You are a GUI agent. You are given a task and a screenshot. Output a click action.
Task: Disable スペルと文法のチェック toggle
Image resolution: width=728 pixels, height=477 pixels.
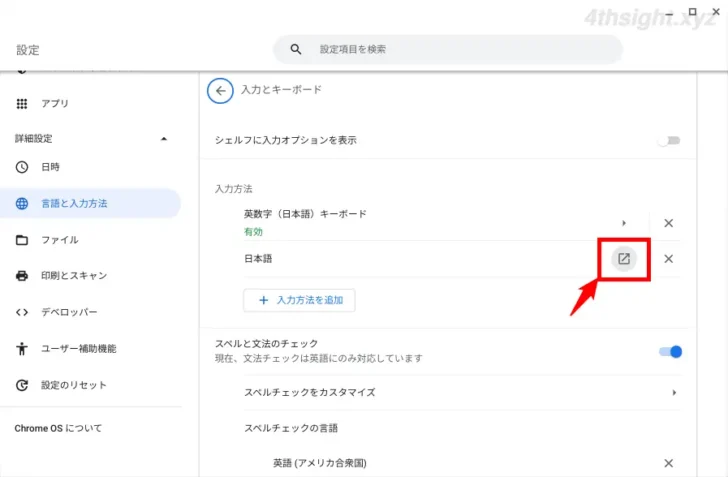pos(670,352)
